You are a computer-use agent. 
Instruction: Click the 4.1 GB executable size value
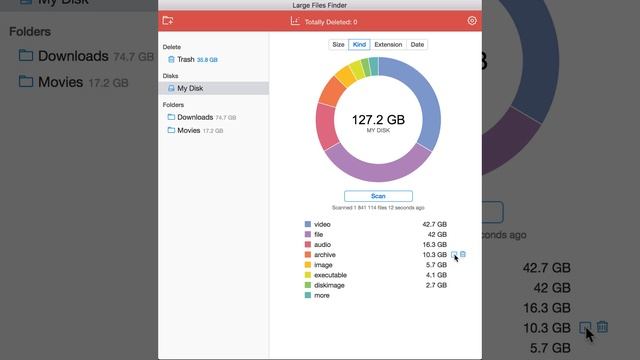pyautogui.click(x=436, y=275)
